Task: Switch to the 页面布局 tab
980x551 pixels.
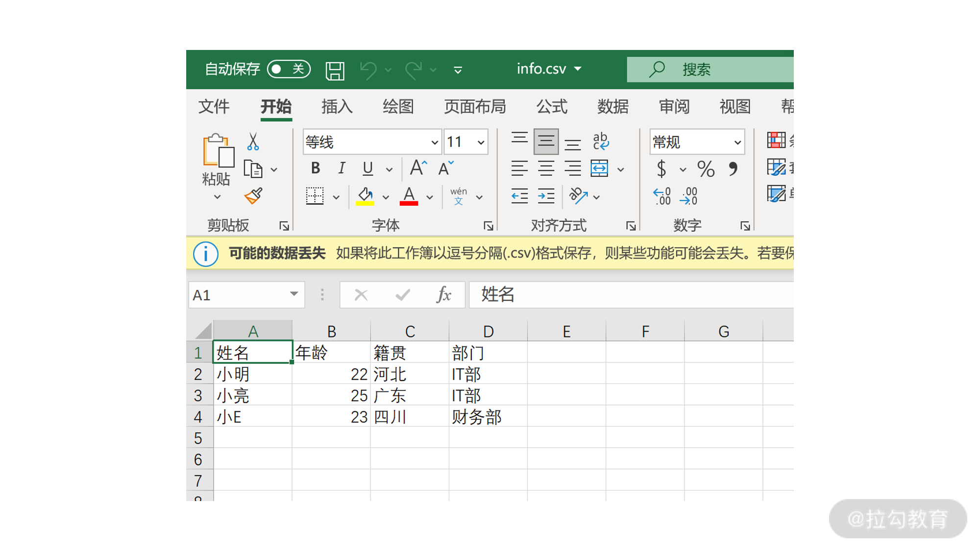Action: [x=475, y=106]
